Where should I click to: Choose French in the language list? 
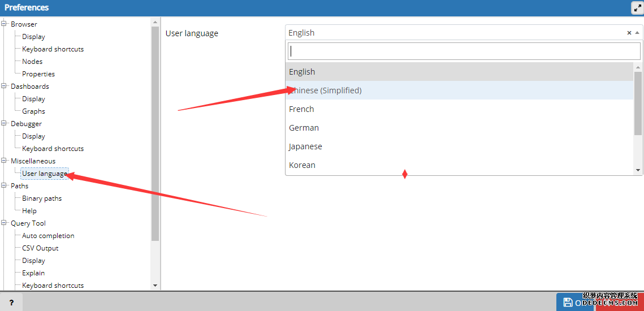click(x=301, y=109)
